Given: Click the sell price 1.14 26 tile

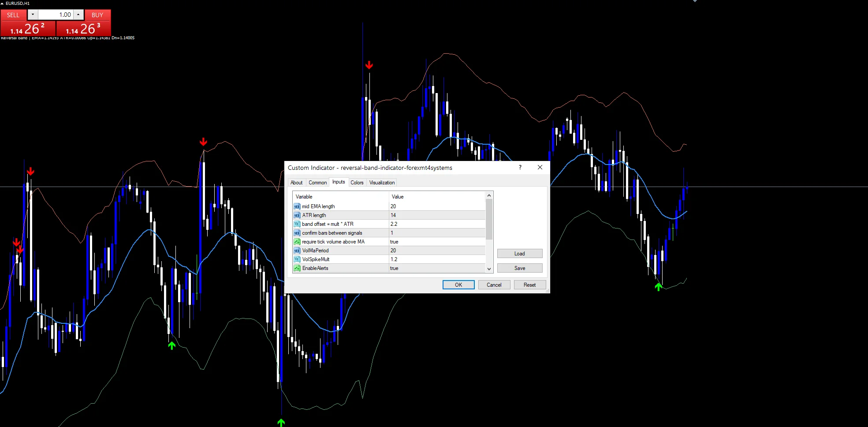Looking at the screenshot, I should tap(28, 29).
